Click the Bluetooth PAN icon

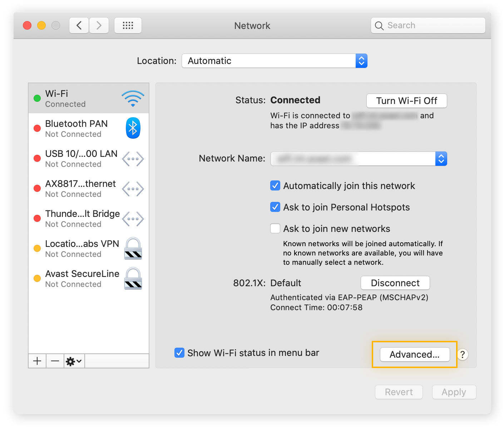(133, 128)
